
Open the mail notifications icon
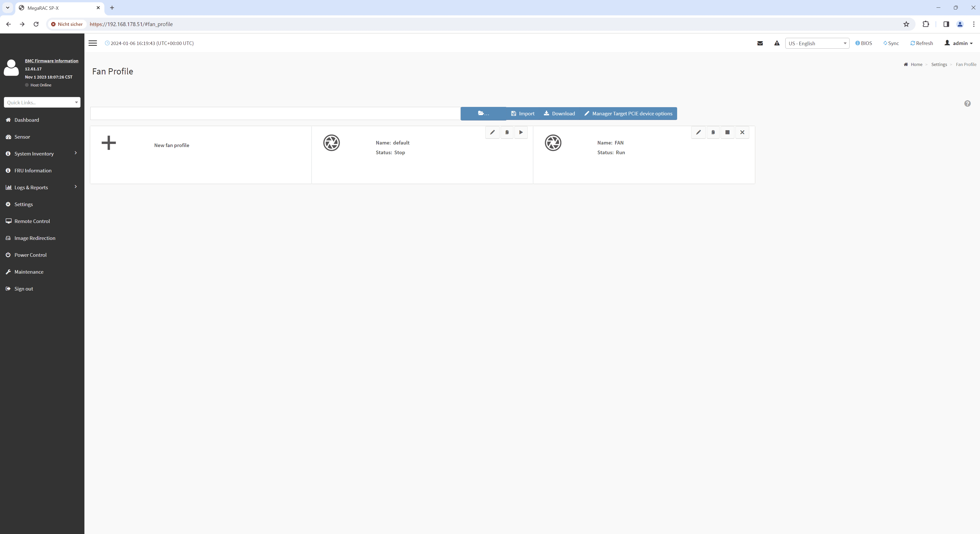[760, 43]
